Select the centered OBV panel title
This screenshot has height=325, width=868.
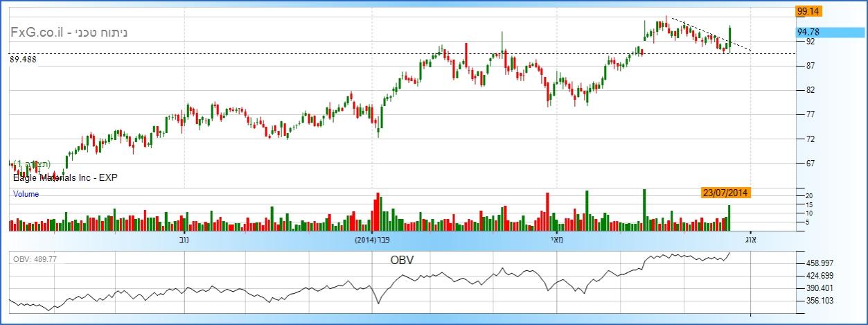click(402, 259)
